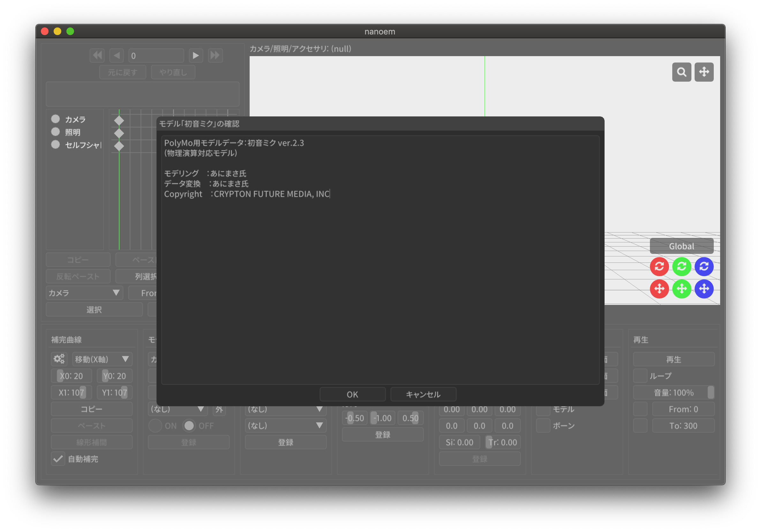Click the play forward arrow button
Viewport: 761px width, 532px height.
coord(196,55)
